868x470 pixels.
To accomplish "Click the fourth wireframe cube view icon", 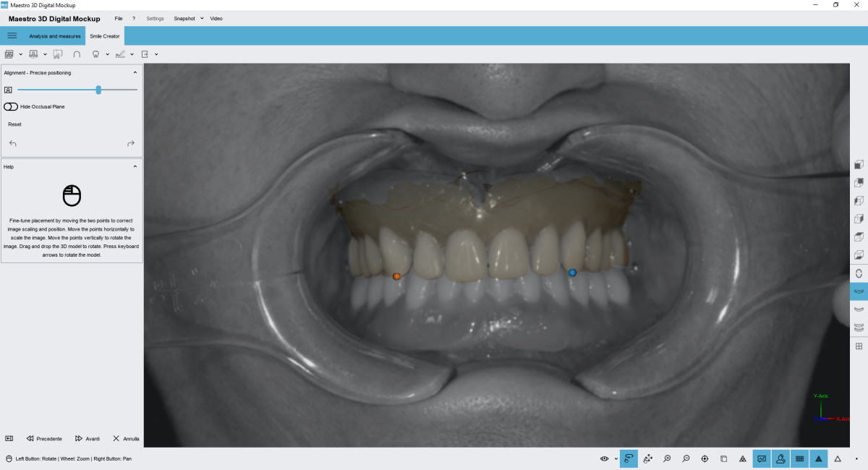I will coord(859,219).
